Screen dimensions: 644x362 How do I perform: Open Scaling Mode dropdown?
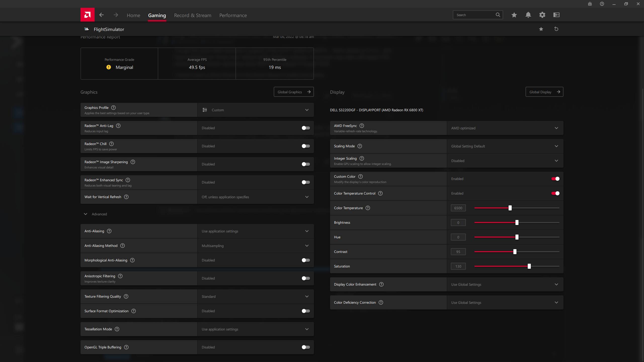click(x=505, y=146)
